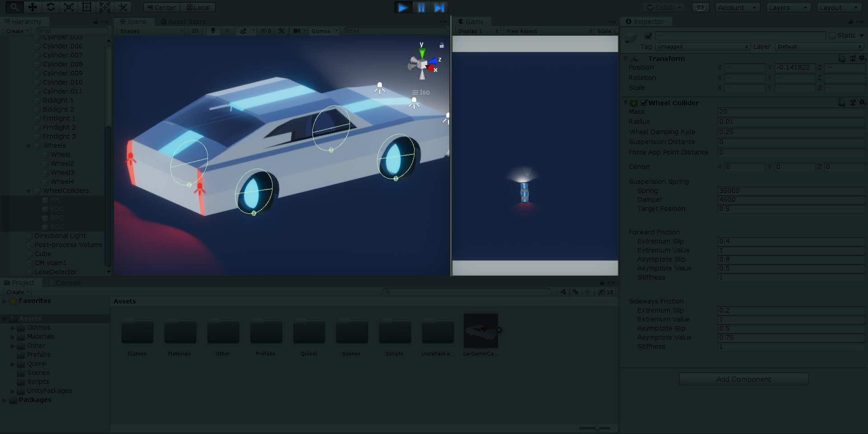Image resolution: width=868 pixels, height=434 pixels.
Task: Select the Rotate tool
Action: pyautogui.click(x=51, y=7)
